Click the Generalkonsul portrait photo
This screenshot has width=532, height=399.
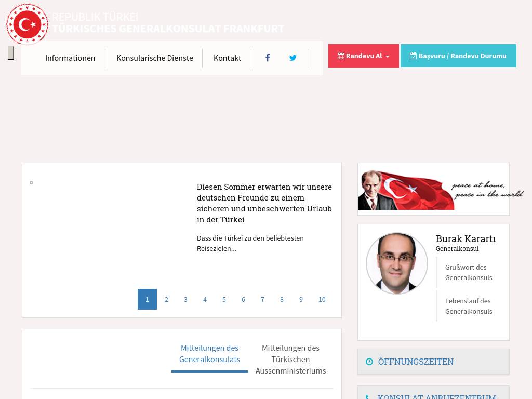[x=396, y=263]
